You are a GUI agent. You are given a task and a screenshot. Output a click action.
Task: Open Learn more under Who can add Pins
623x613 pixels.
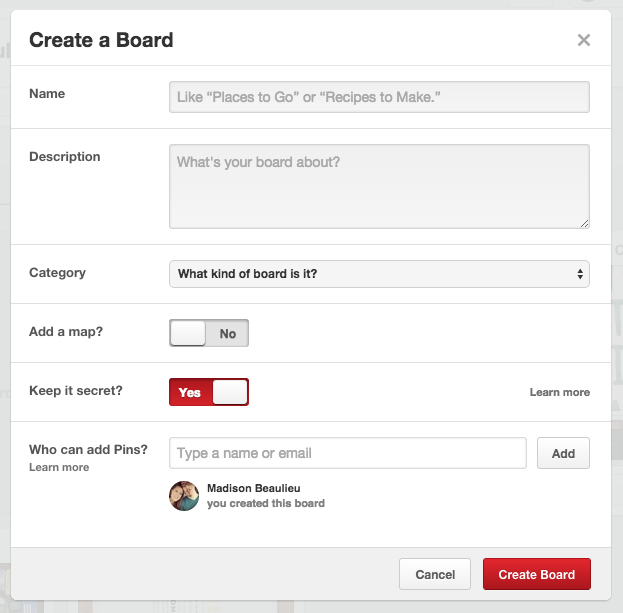coord(59,467)
